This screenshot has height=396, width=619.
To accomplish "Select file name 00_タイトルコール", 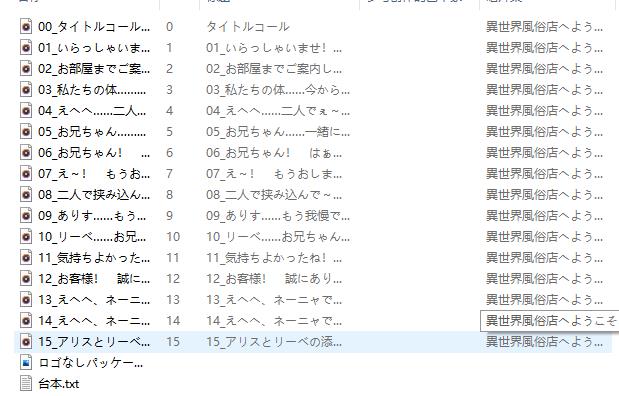I will (x=94, y=26).
